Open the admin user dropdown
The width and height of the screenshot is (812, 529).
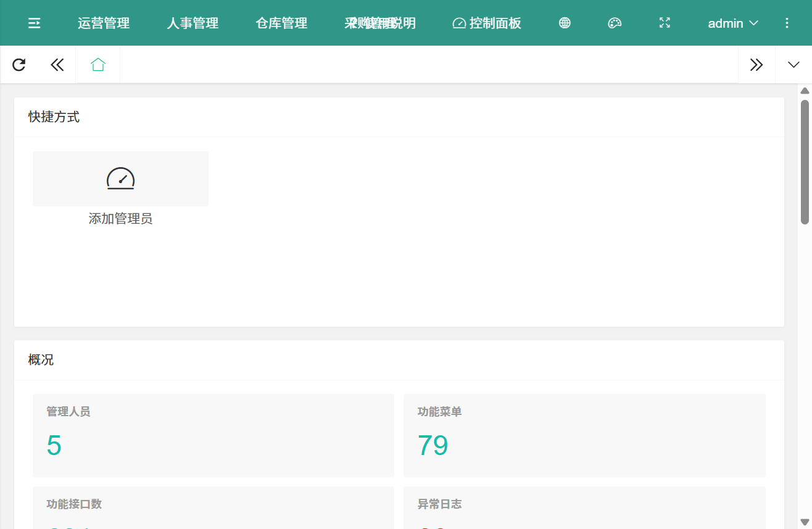[x=733, y=23]
